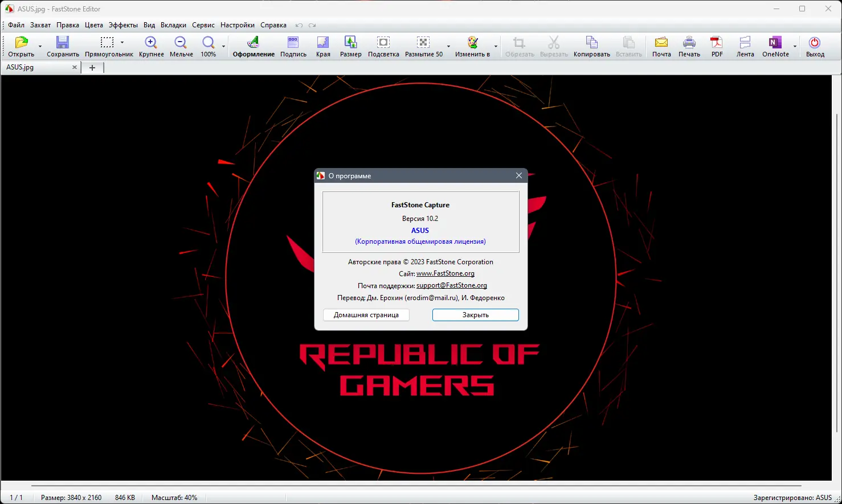Expand the 100% zoom dropdown arrow
The height and width of the screenshot is (504, 842).
tap(223, 46)
